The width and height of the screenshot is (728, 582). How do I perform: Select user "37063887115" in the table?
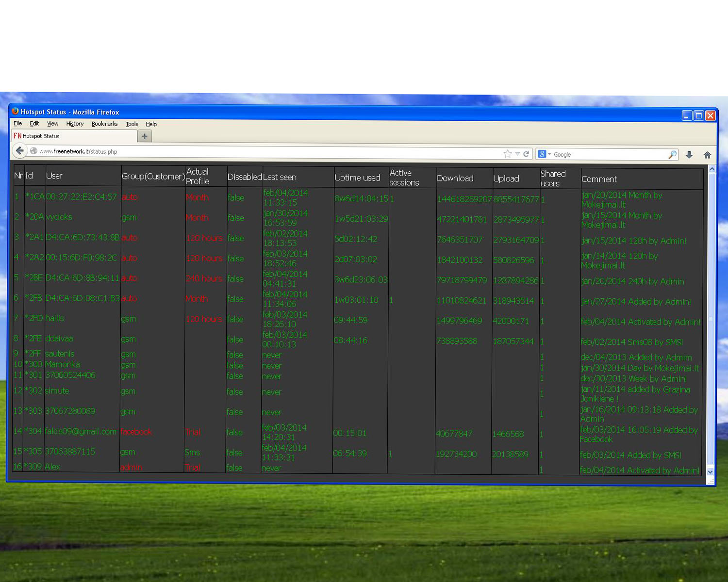(70, 452)
